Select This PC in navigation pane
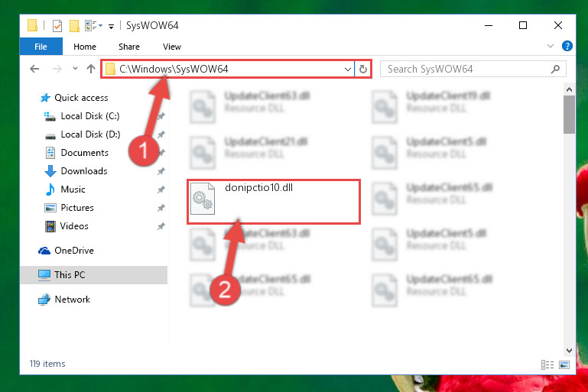The width and height of the screenshot is (588, 392). pos(94,275)
